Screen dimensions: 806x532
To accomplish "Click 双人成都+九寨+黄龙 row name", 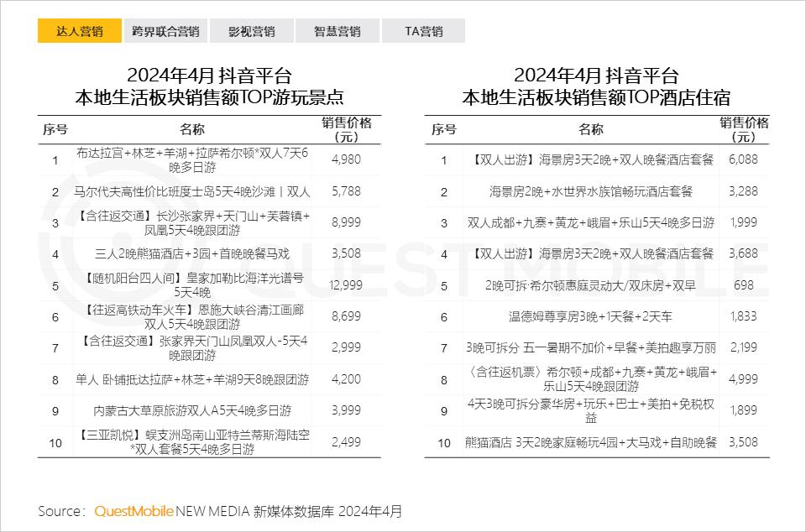I will 591,223.
